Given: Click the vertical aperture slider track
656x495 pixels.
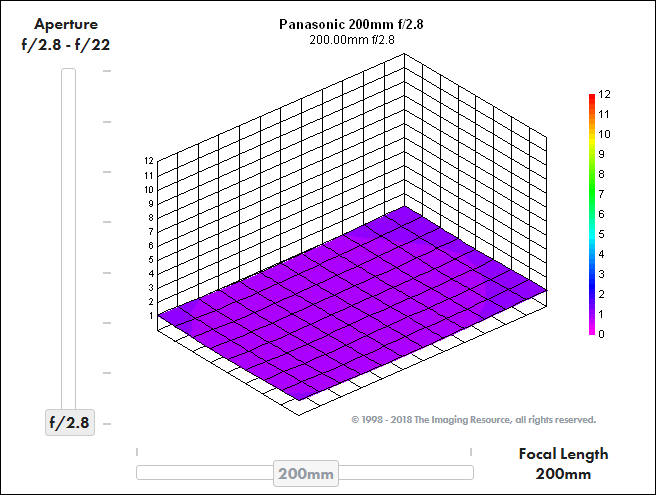Looking at the screenshot, I should 69,239.
